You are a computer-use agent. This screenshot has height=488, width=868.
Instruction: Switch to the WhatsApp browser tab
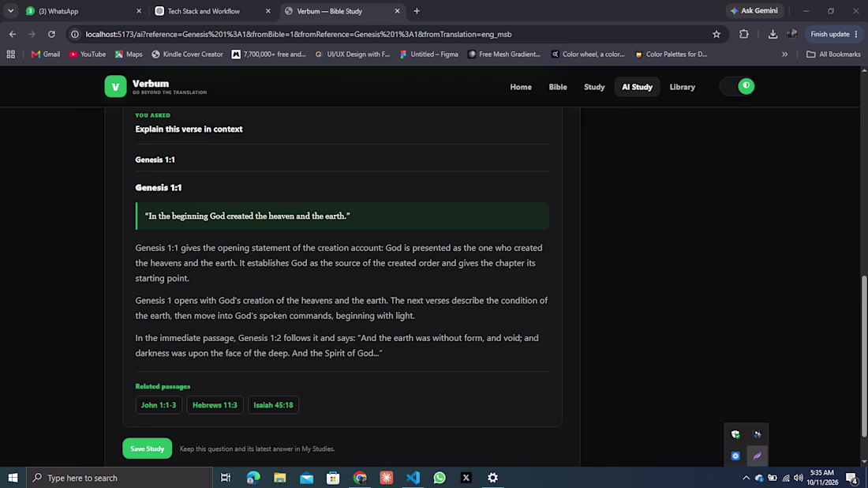84,11
